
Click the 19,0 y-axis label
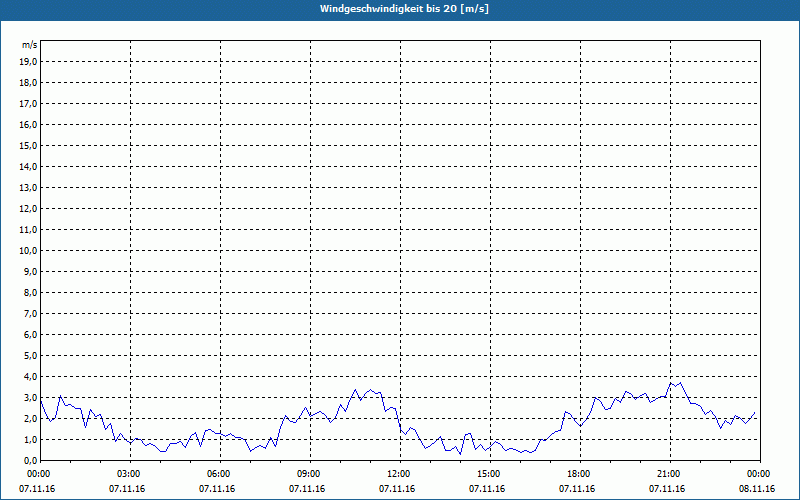[x=28, y=62]
